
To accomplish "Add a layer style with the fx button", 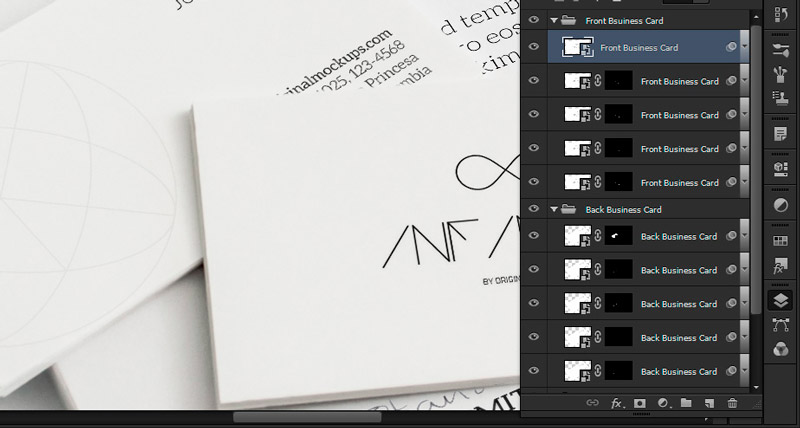I will pos(616,404).
